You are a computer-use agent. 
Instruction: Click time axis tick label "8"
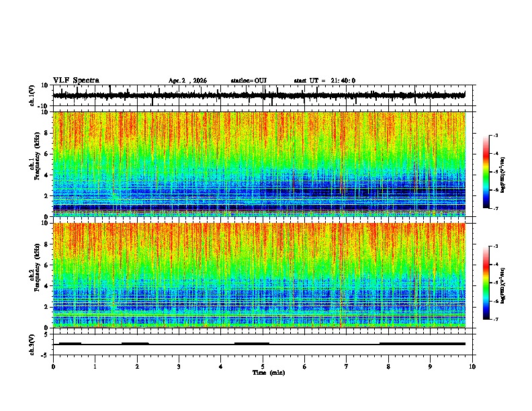tap(388, 367)
